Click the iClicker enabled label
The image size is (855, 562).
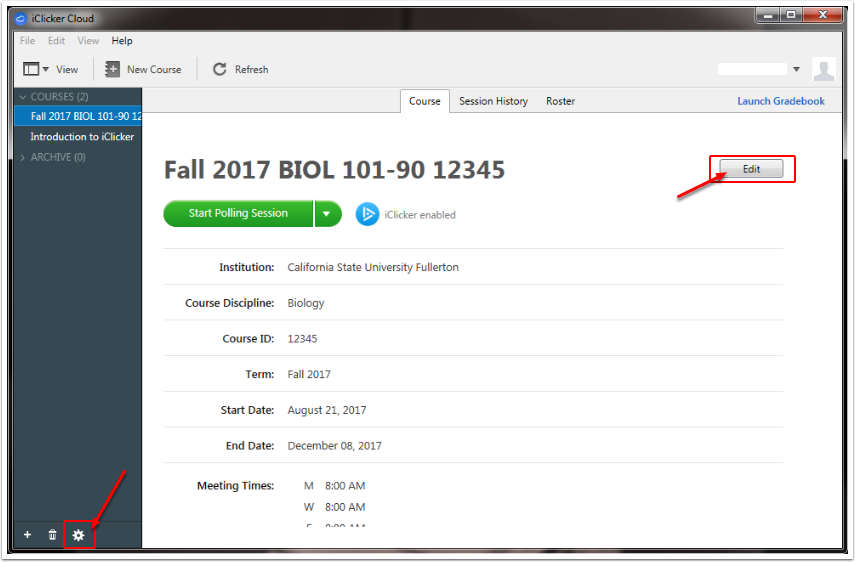(420, 215)
